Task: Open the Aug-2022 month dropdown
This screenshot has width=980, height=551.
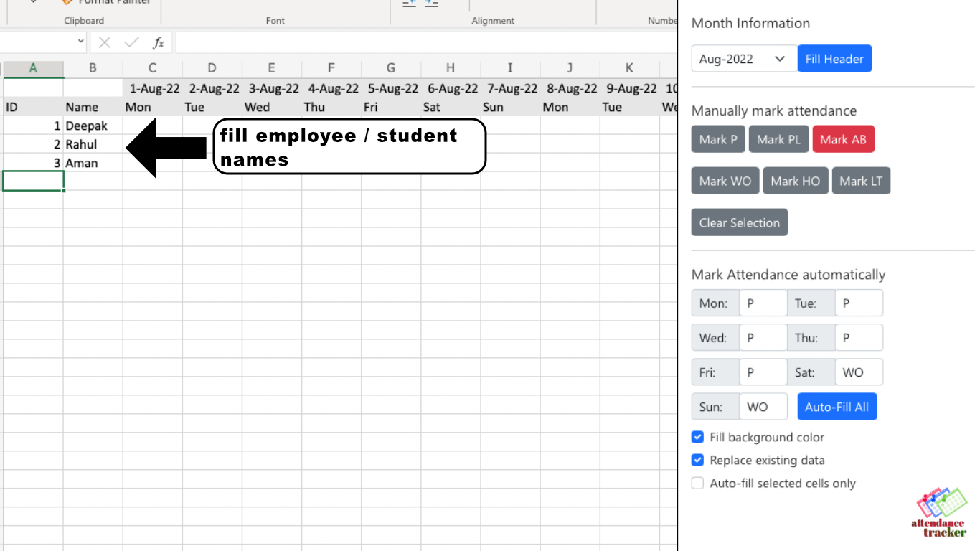Action: (x=744, y=58)
